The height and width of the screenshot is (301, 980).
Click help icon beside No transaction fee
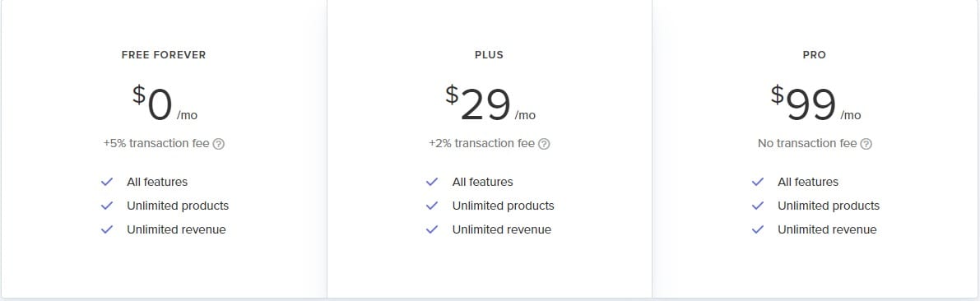click(x=866, y=144)
